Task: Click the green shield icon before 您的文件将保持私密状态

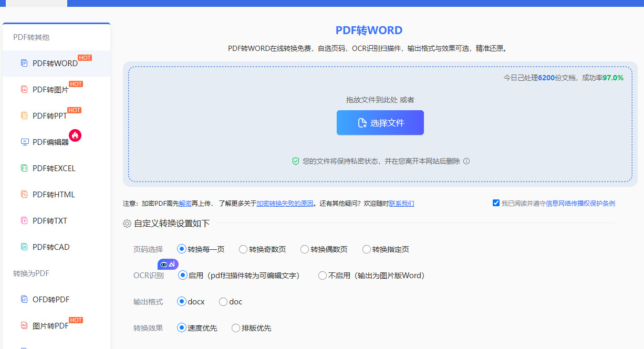Action: coord(296,162)
